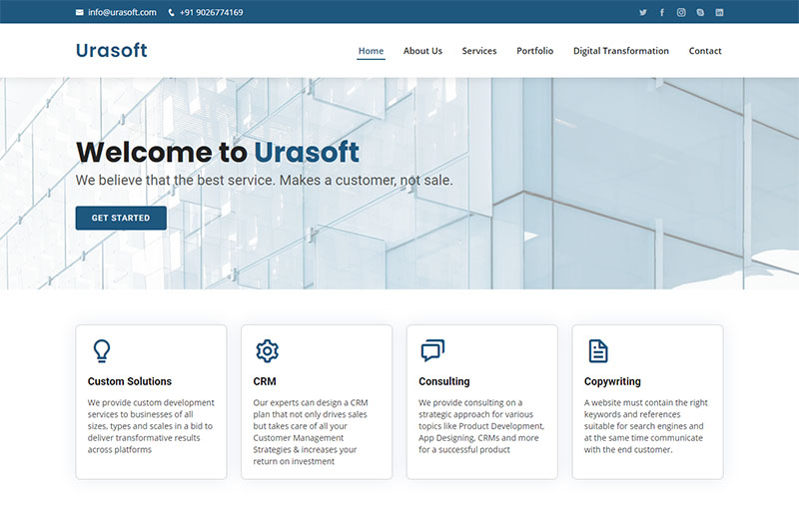Click the text 'We provide custom development'
The width and height of the screenshot is (799, 532).
(151, 402)
